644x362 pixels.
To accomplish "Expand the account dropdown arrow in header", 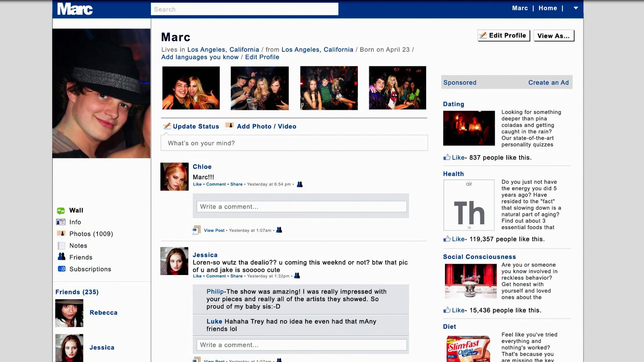I will click(575, 8).
